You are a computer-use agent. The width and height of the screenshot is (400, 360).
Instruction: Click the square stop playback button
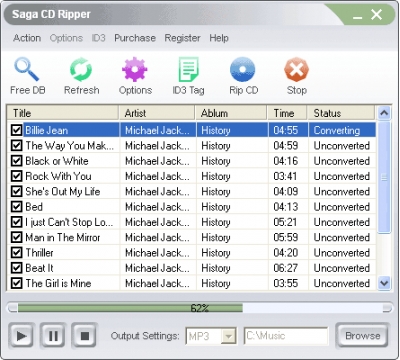85,336
